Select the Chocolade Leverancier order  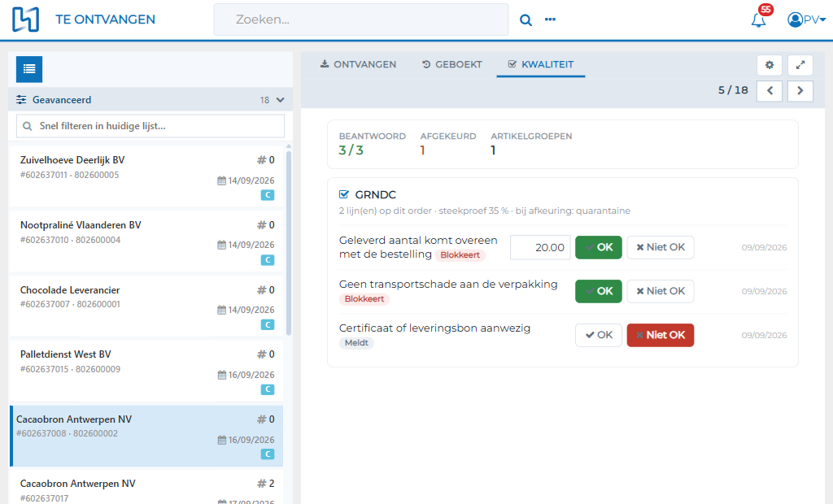pyautogui.click(x=146, y=306)
